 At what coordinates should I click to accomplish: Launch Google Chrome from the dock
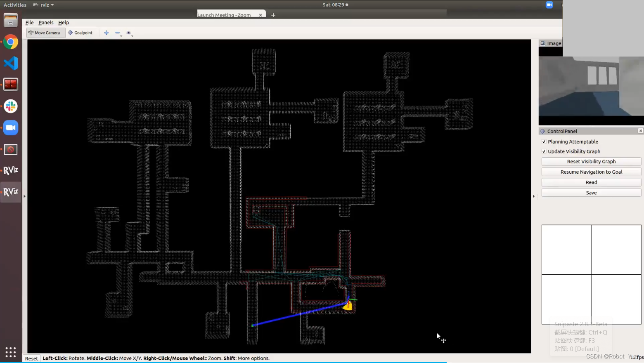coord(11,42)
